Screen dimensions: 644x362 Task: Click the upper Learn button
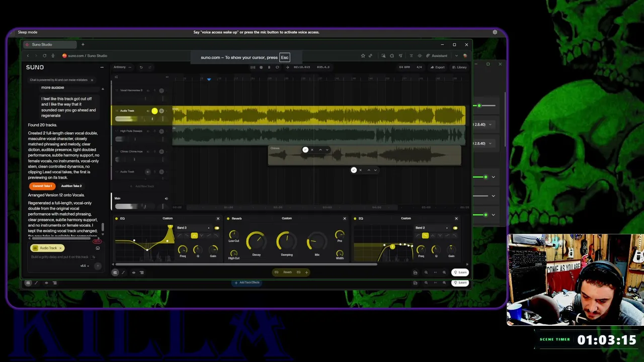[x=460, y=273]
